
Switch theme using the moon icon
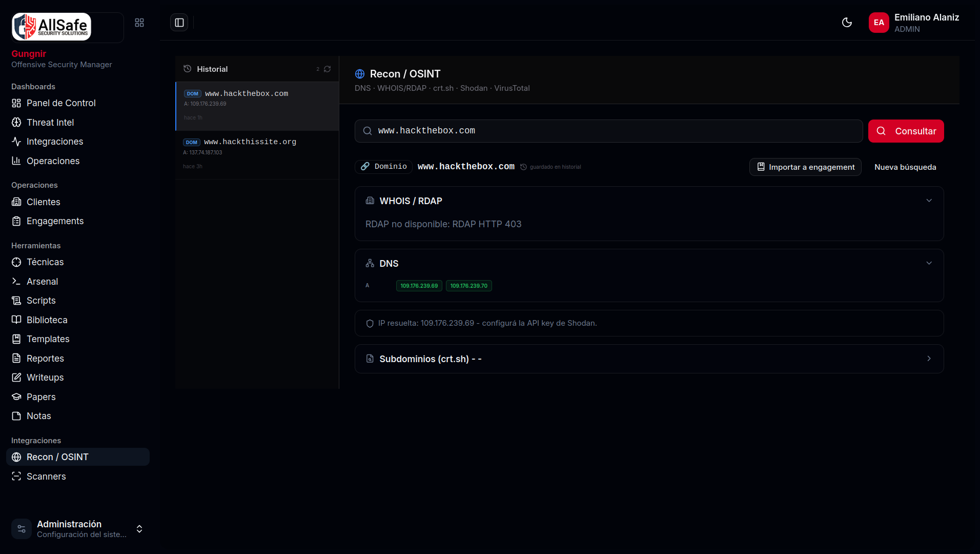[x=847, y=23]
